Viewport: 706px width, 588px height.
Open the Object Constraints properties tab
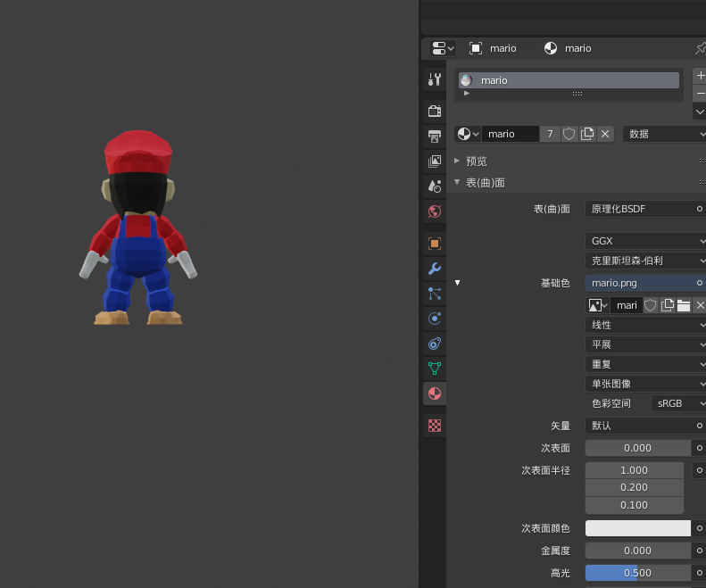pyautogui.click(x=435, y=344)
